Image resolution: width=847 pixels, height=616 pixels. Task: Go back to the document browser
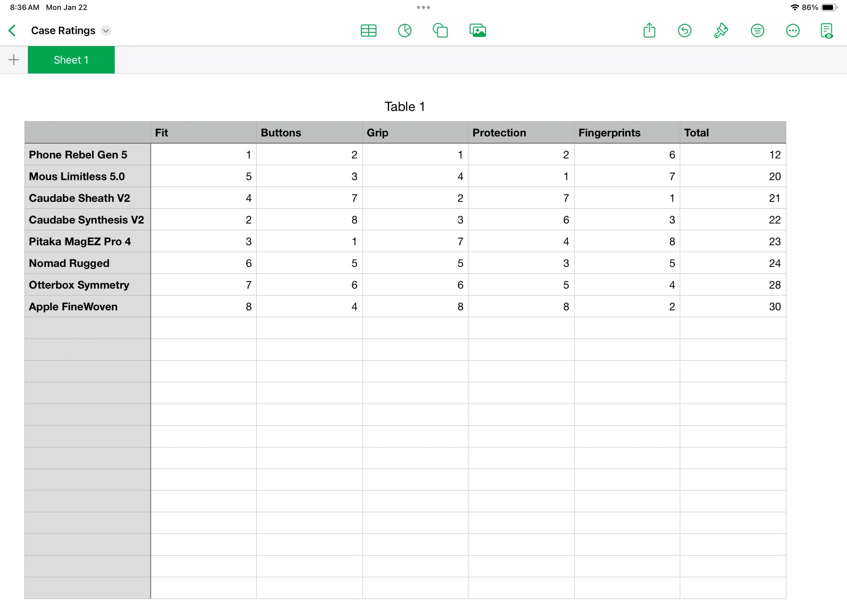pyautogui.click(x=12, y=30)
